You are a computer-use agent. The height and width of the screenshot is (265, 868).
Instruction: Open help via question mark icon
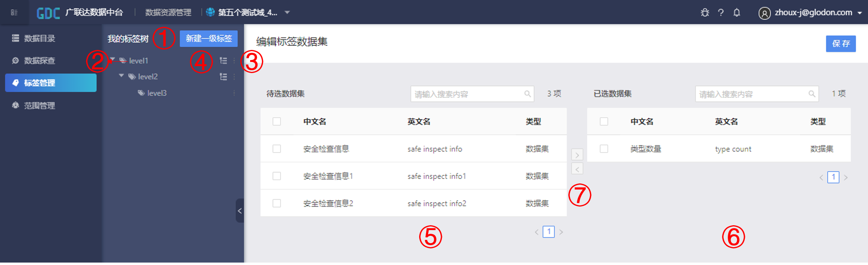(721, 13)
